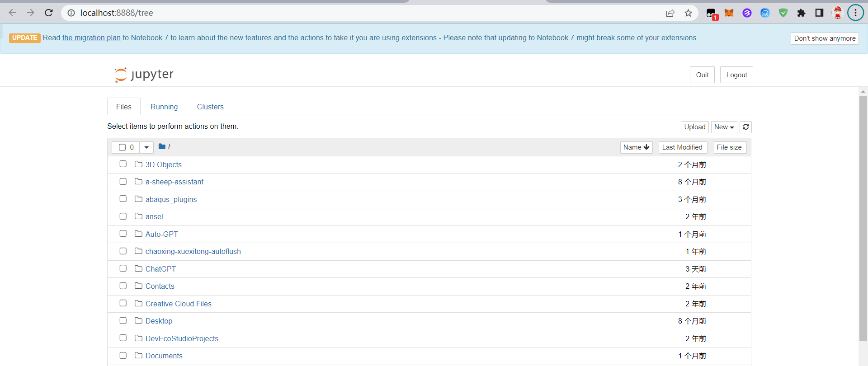
Task: Click the refresh file list icon
Action: [x=745, y=127]
